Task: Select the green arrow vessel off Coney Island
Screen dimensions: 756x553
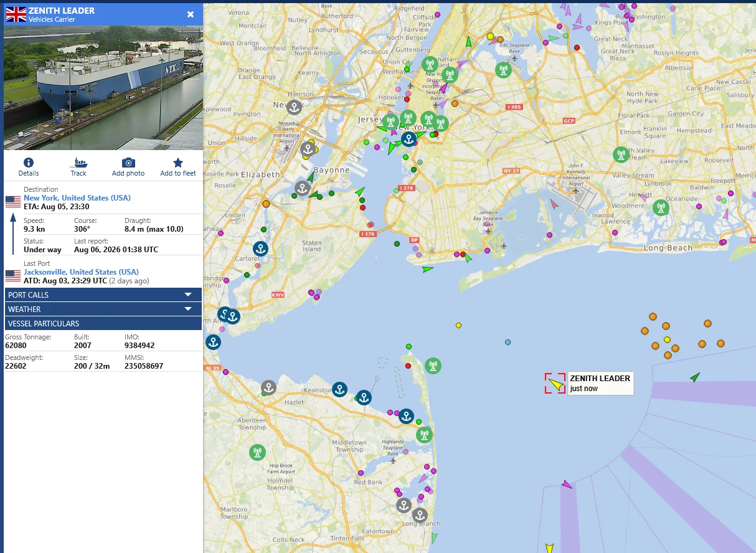Action: pos(427,270)
